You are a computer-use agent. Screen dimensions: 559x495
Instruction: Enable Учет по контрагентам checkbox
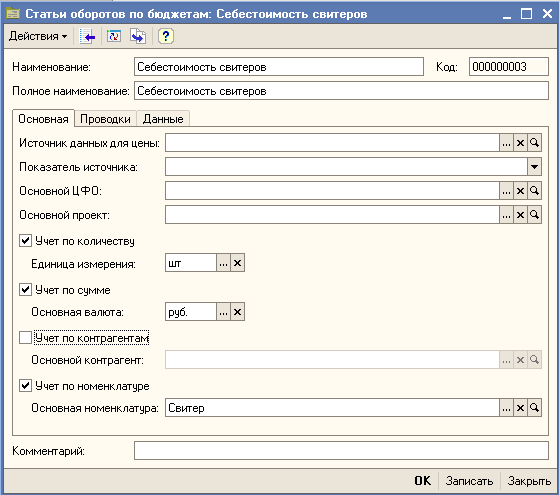(x=25, y=337)
